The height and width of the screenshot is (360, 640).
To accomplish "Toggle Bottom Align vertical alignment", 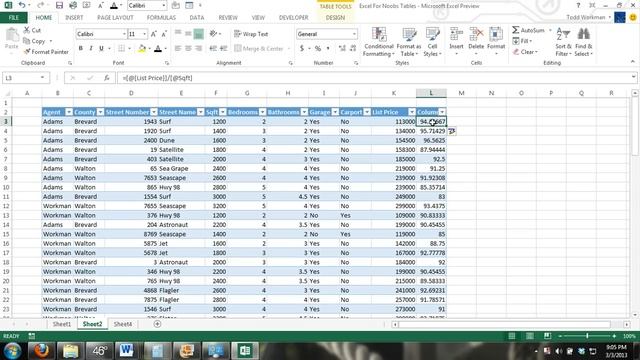I will click(x=198, y=34).
